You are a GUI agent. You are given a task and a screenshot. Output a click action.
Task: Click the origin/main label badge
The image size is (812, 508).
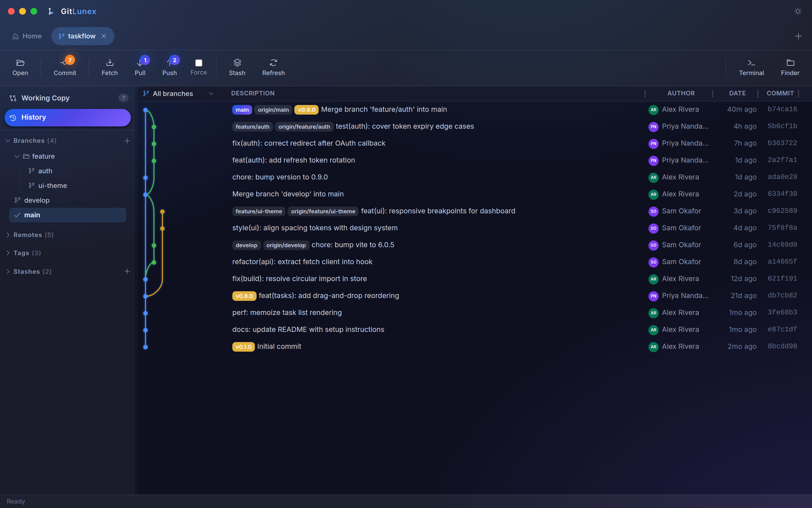[273, 110]
